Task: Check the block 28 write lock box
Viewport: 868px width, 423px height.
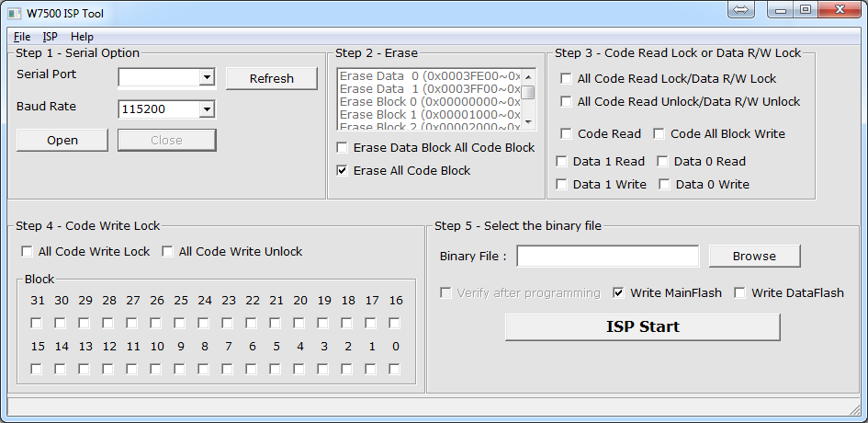Action: 107,323
